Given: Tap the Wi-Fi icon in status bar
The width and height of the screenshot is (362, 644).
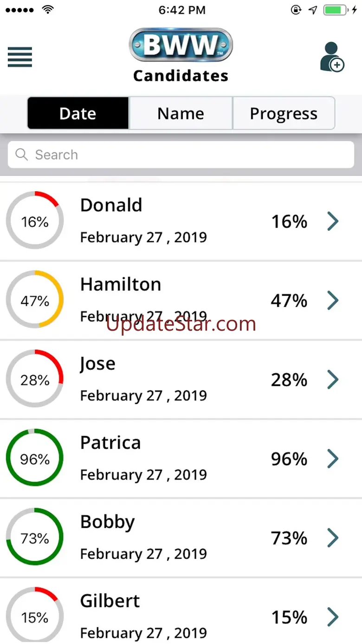Looking at the screenshot, I should pyautogui.click(x=47, y=10).
